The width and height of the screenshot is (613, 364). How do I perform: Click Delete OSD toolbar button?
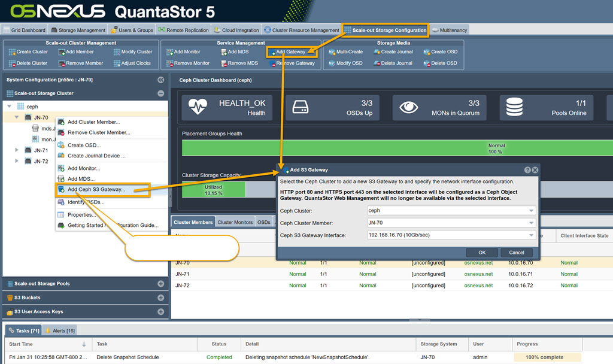point(440,63)
